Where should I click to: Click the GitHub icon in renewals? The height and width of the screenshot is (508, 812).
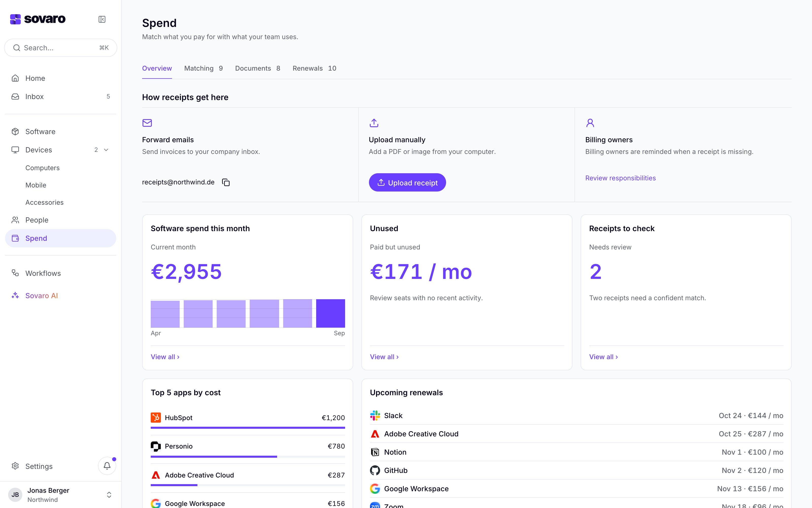(x=375, y=470)
